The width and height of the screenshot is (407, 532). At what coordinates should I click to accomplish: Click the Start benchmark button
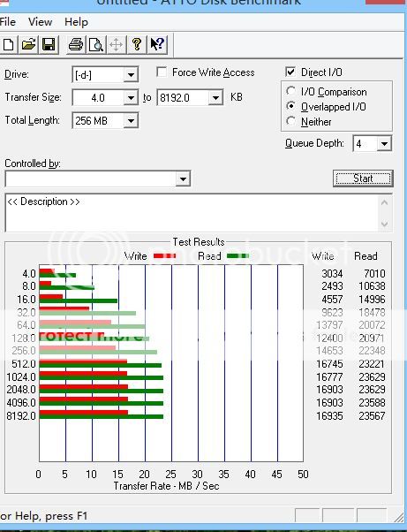(x=363, y=179)
